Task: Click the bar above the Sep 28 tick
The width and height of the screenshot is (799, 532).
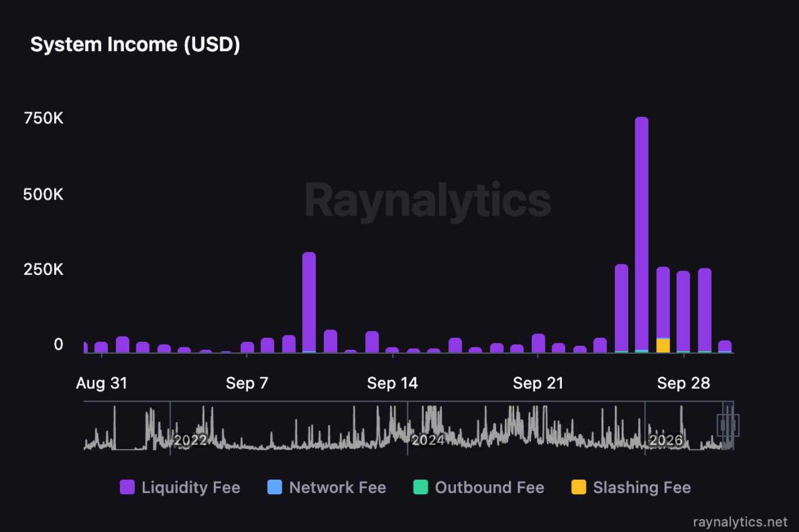Action: 683,311
